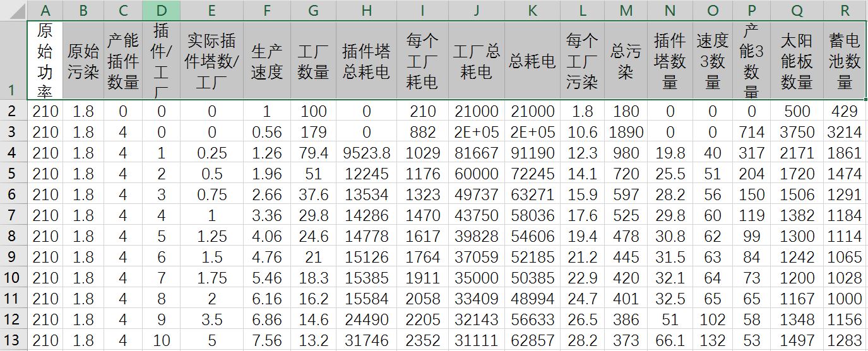This screenshot has height=351, width=868.
Task: Click the cell showing 882
Action: click(422, 132)
